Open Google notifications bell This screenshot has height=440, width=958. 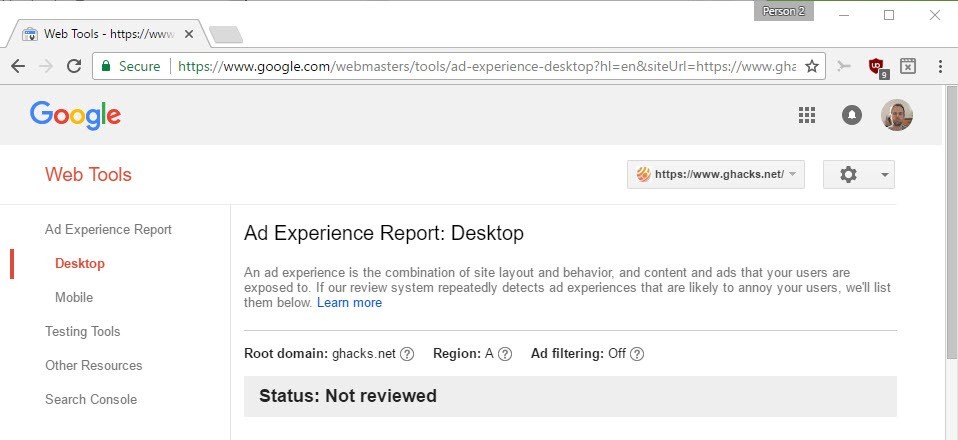coord(852,115)
